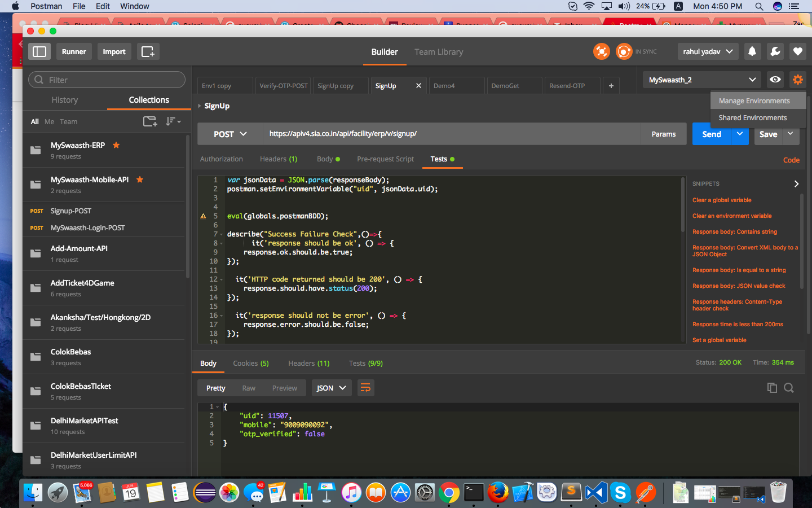812x508 pixels.
Task: Show Me collections filter
Action: point(50,121)
